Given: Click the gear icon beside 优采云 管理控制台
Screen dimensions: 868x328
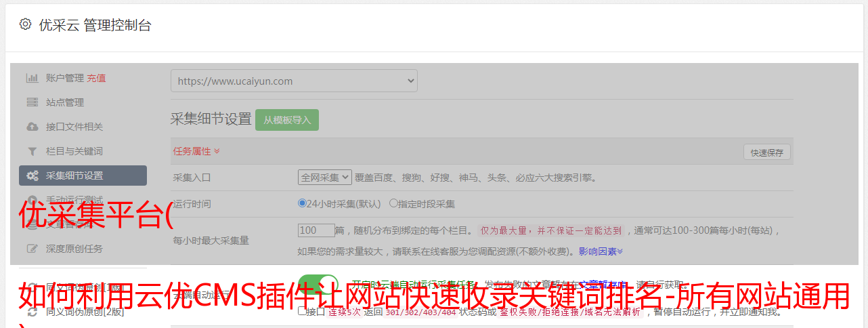Looking at the screenshot, I should pos(25,24).
